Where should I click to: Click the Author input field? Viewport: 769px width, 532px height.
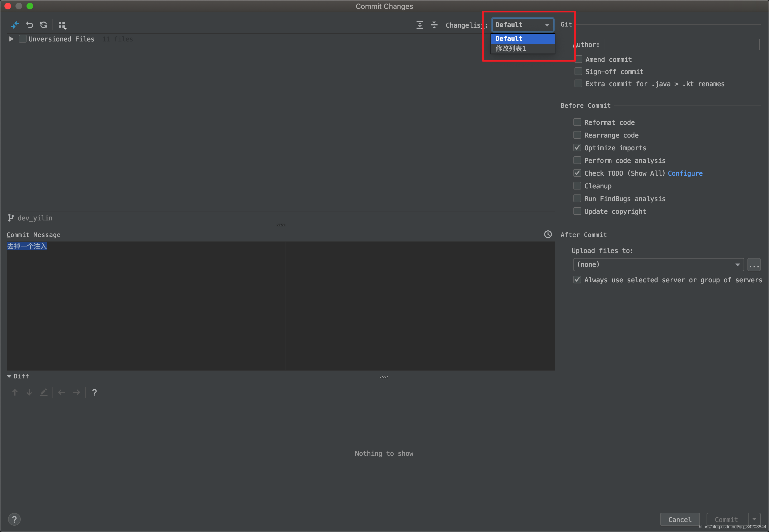point(681,44)
